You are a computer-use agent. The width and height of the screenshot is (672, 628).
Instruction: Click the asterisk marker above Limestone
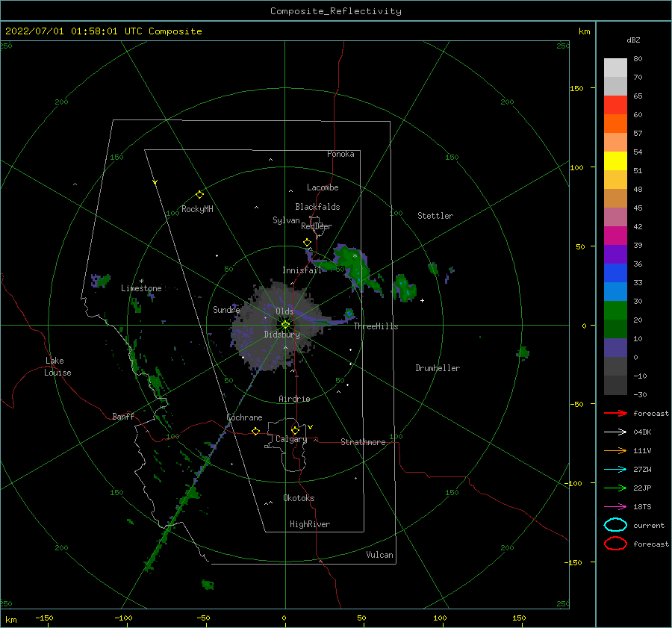(141, 282)
